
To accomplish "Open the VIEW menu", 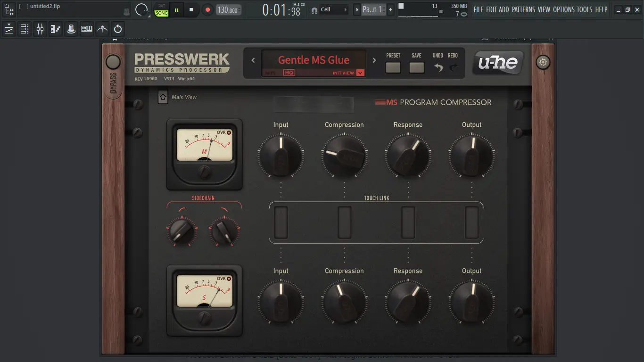I will tap(544, 9).
